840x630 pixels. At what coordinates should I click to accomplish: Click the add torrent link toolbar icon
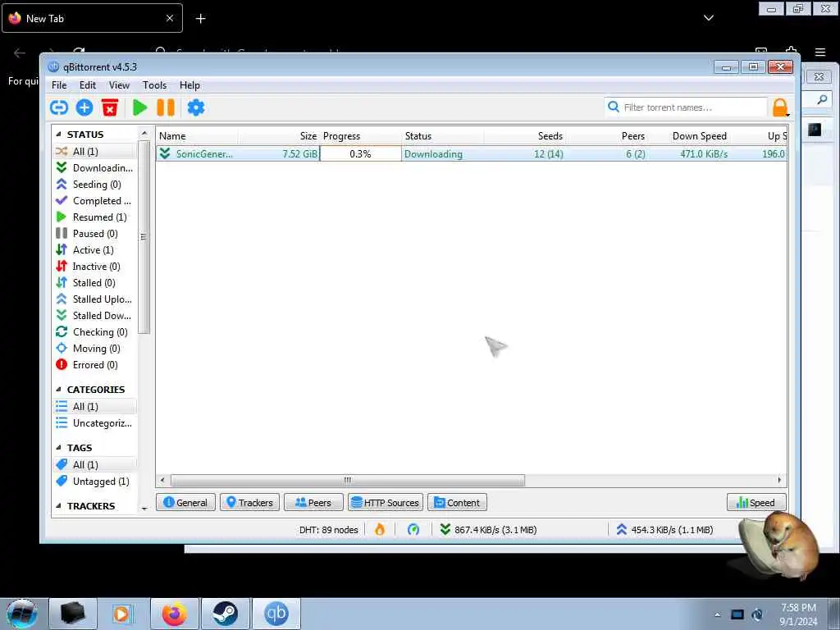(59, 107)
